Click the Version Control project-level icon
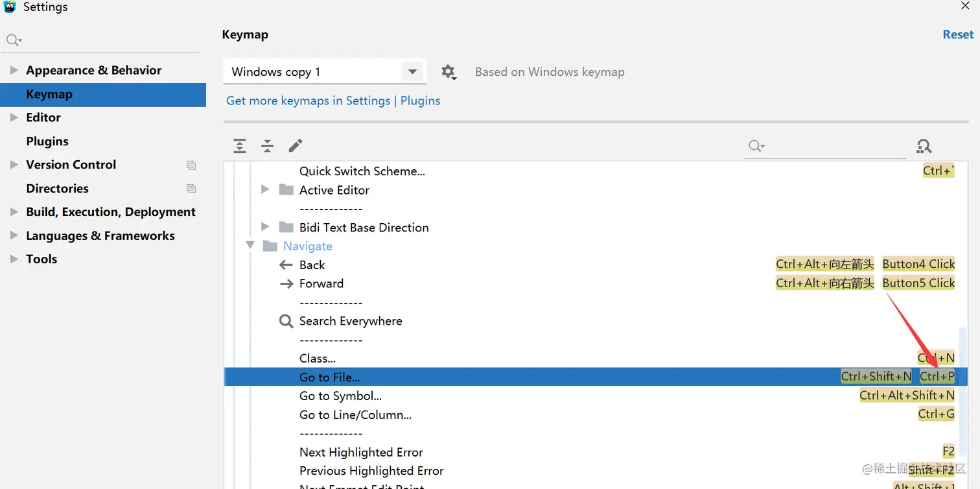980x489 pixels. [191, 165]
